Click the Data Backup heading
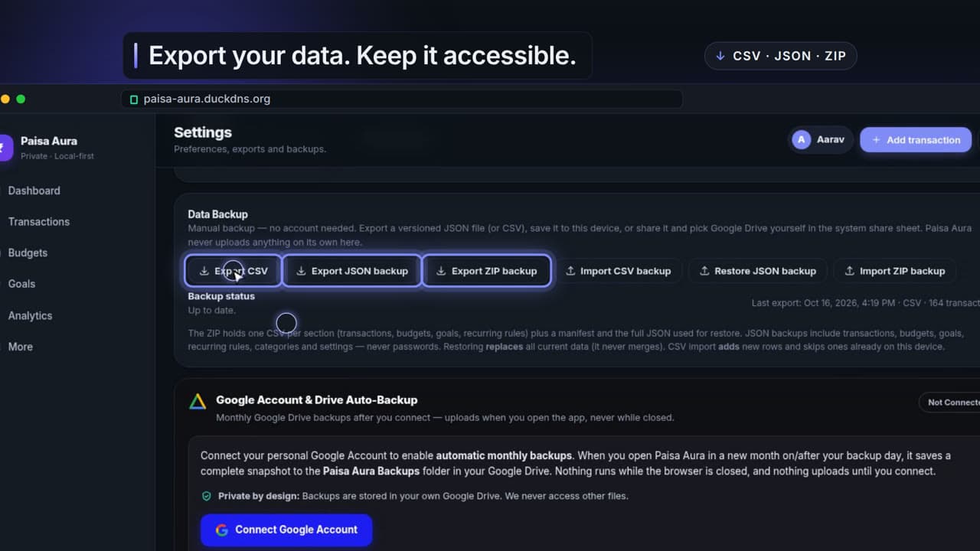Screen dimensions: 980x551 [x=217, y=214]
